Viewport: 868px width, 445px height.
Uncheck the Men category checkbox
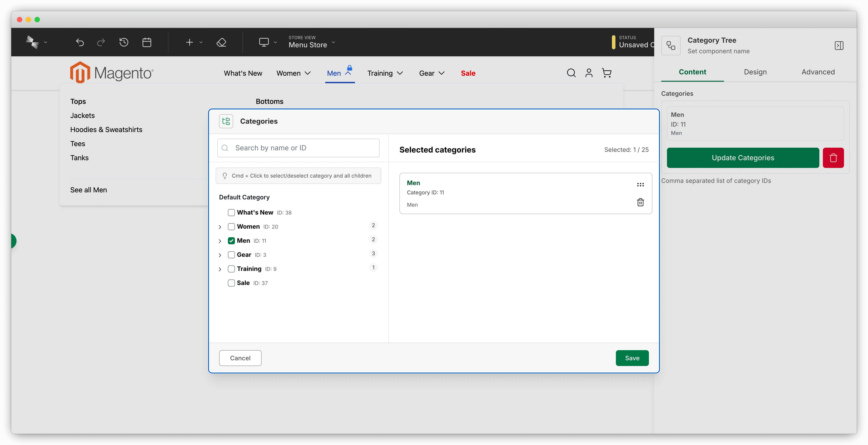(231, 241)
